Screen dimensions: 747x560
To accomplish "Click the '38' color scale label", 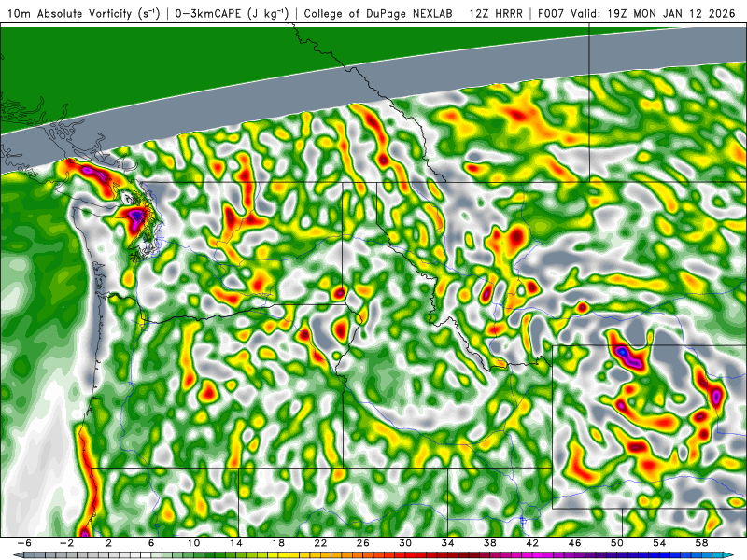I will pos(489,543).
